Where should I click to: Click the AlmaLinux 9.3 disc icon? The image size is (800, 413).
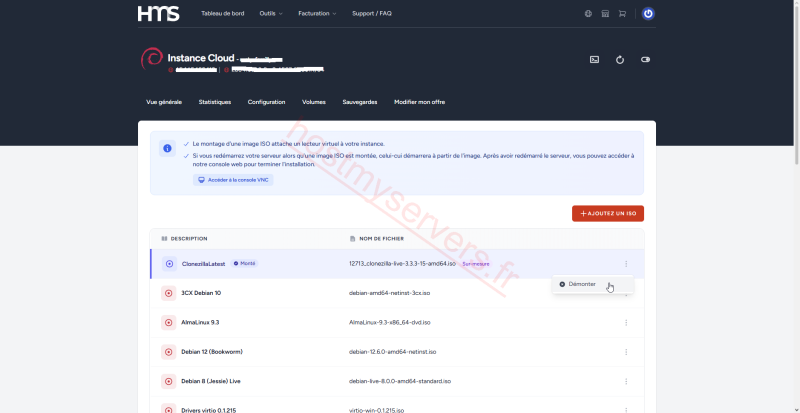tap(168, 323)
